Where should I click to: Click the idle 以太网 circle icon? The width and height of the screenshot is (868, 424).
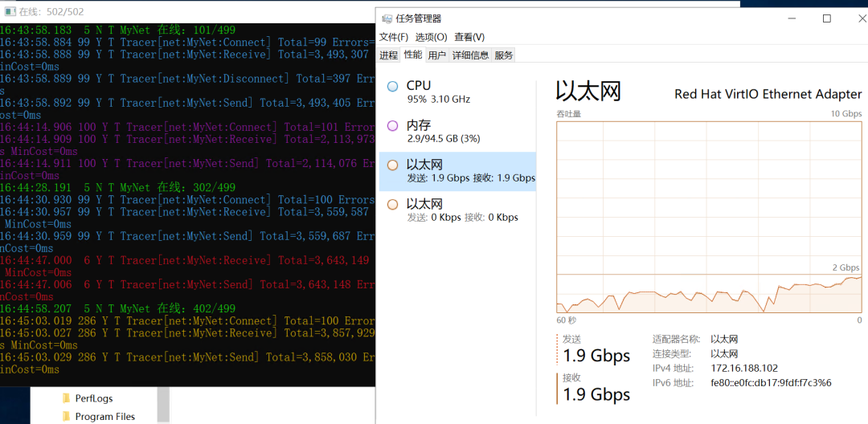click(x=392, y=205)
